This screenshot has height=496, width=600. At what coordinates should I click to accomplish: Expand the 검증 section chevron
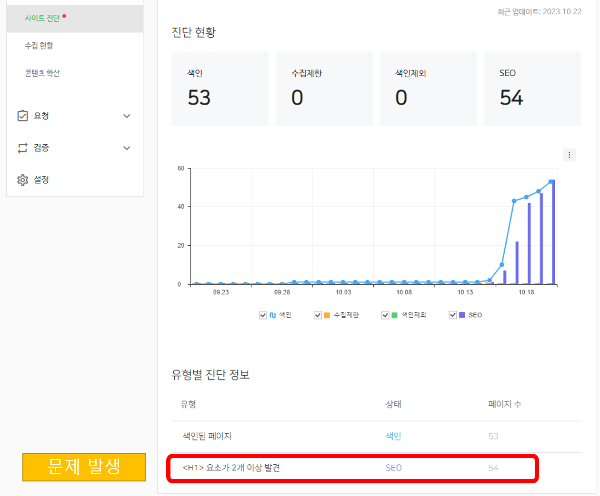click(x=127, y=148)
